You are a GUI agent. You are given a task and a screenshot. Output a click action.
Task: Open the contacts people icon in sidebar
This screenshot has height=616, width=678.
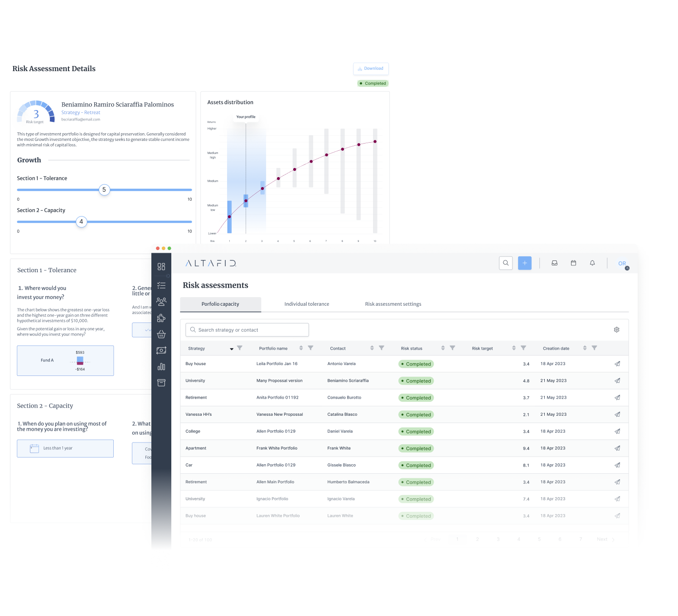[161, 302]
